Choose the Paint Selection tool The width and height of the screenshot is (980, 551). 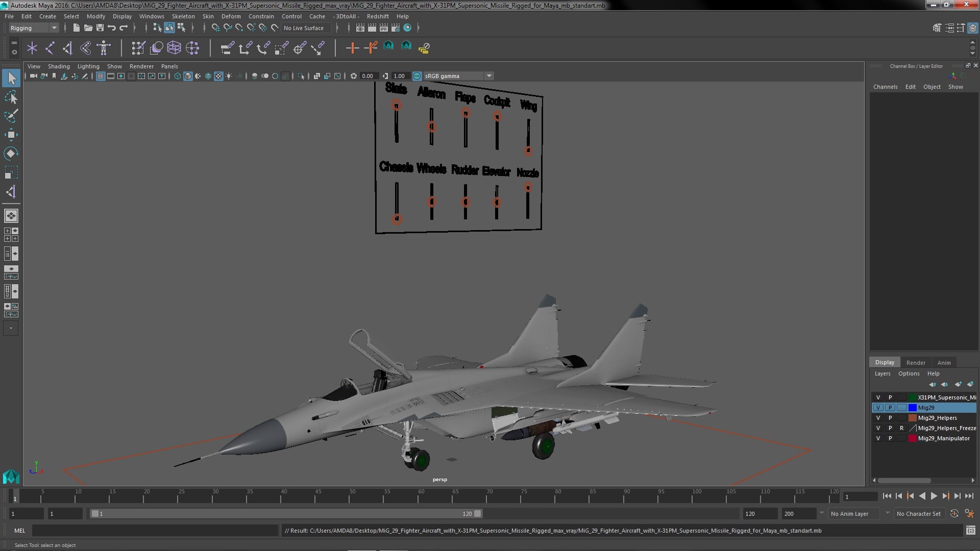(x=11, y=116)
